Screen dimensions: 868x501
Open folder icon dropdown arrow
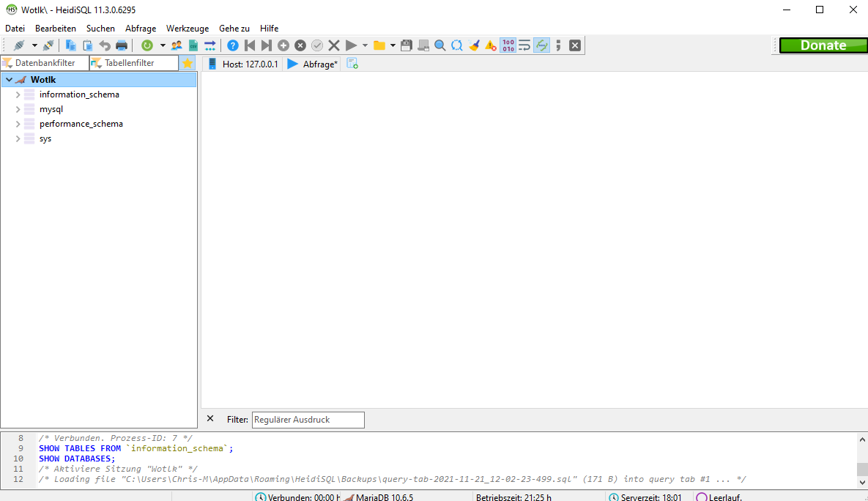click(x=393, y=45)
